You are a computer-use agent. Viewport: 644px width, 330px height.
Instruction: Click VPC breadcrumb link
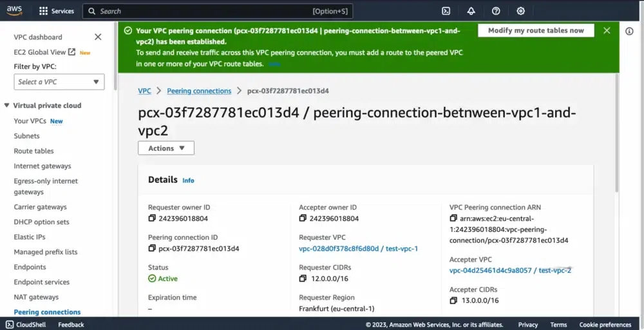pyautogui.click(x=144, y=91)
